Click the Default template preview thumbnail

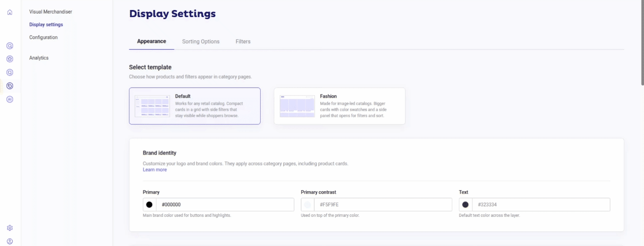151,106
